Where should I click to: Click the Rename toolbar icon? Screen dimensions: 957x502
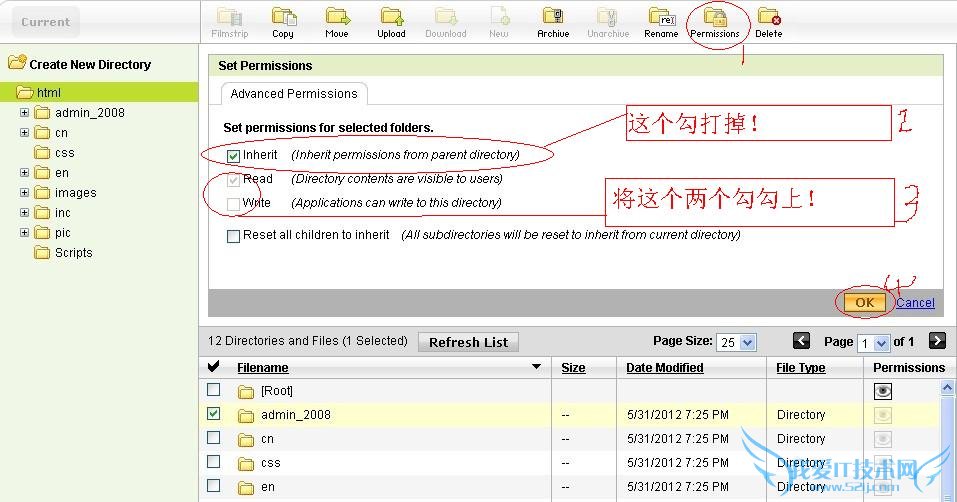(662, 17)
